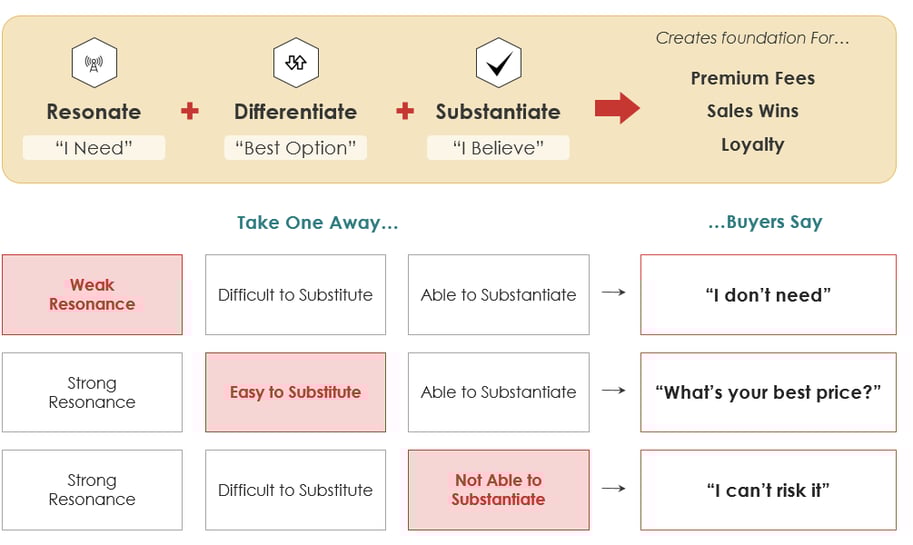The height and width of the screenshot is (545, 913).
Task: Click the Resonate signal hexagon icon
Action: tap(94, 64)
